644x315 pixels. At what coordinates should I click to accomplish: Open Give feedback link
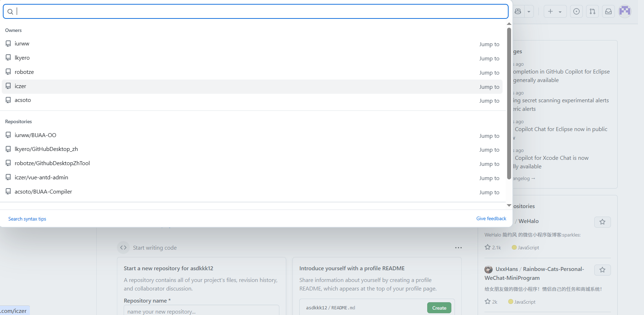click(491, 218)
